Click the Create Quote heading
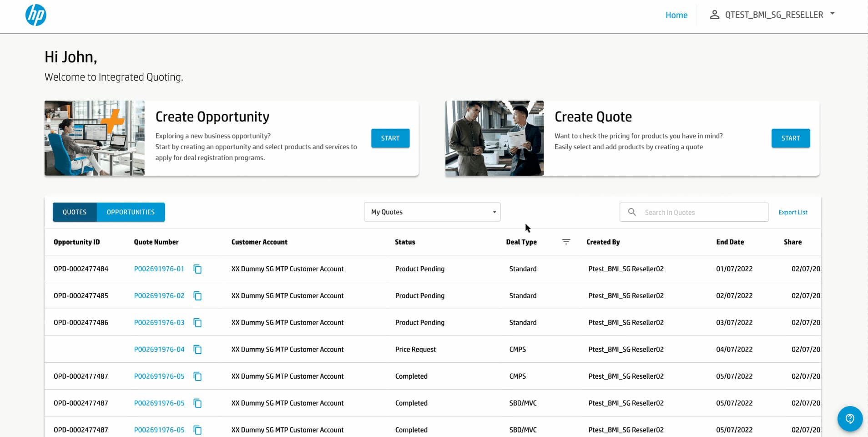The width and height of the screenshot is (868, 437). coord(593,117)
